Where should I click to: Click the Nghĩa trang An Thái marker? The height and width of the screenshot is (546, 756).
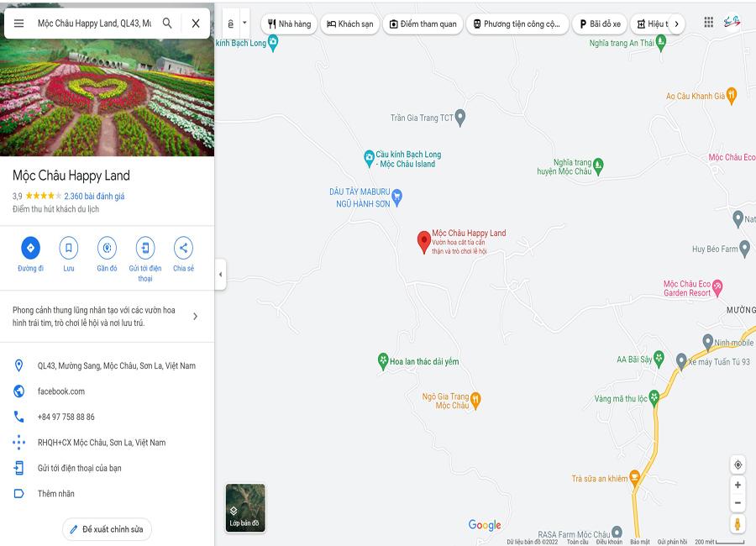point(661,43)
